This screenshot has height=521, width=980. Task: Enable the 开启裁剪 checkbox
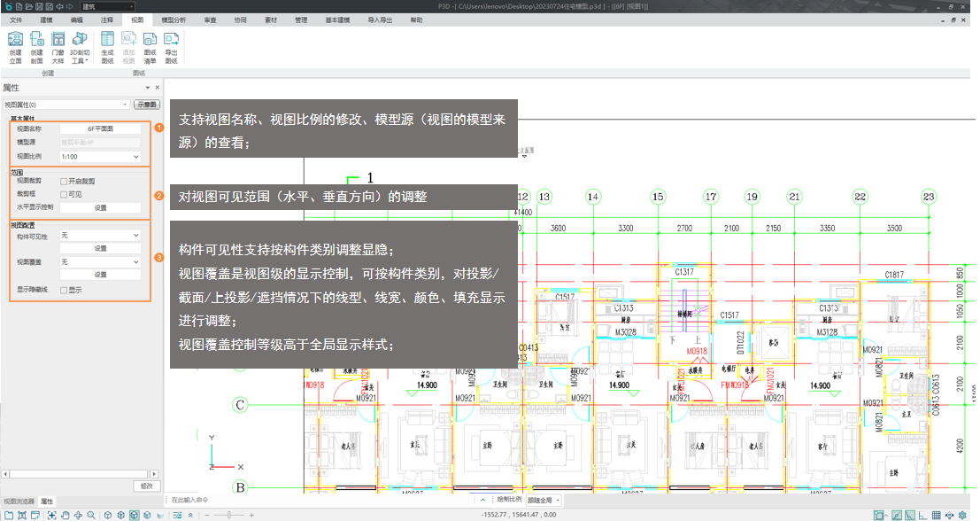(64, 182)
